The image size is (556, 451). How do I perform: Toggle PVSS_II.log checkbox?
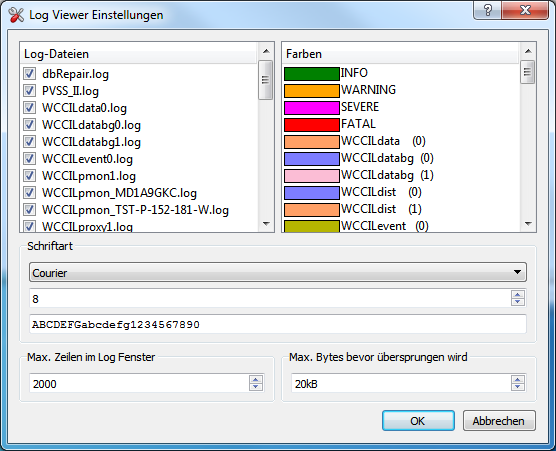(x=29, y=91)
